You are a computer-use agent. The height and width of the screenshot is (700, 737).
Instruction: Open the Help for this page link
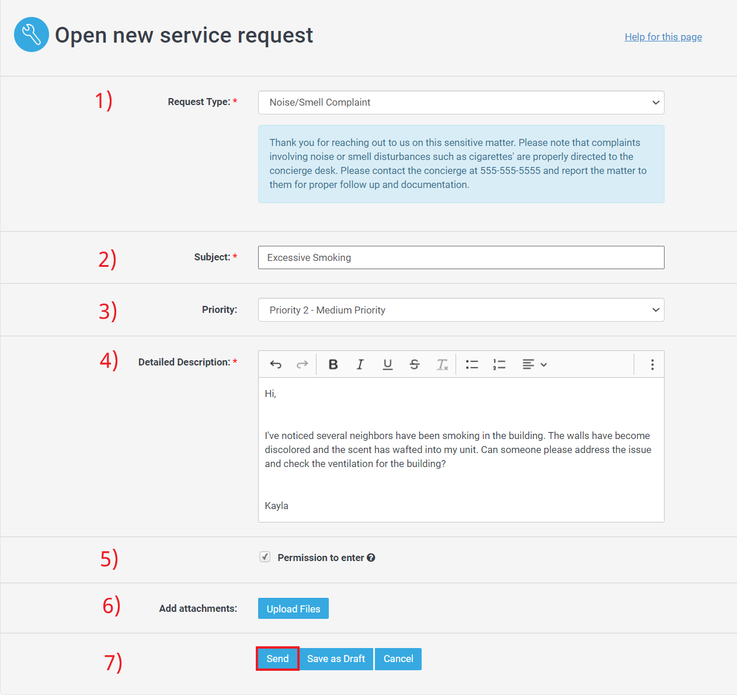tap(663, 37)
